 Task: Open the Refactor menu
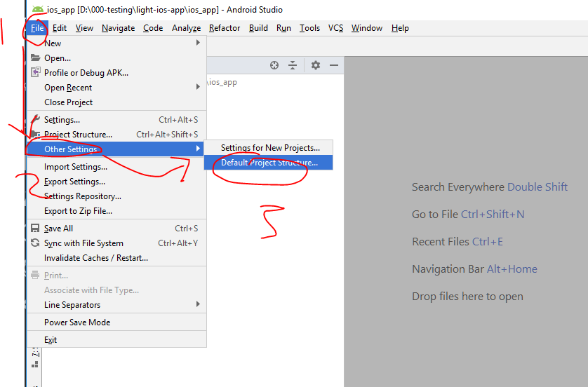(x=225, y=28)
